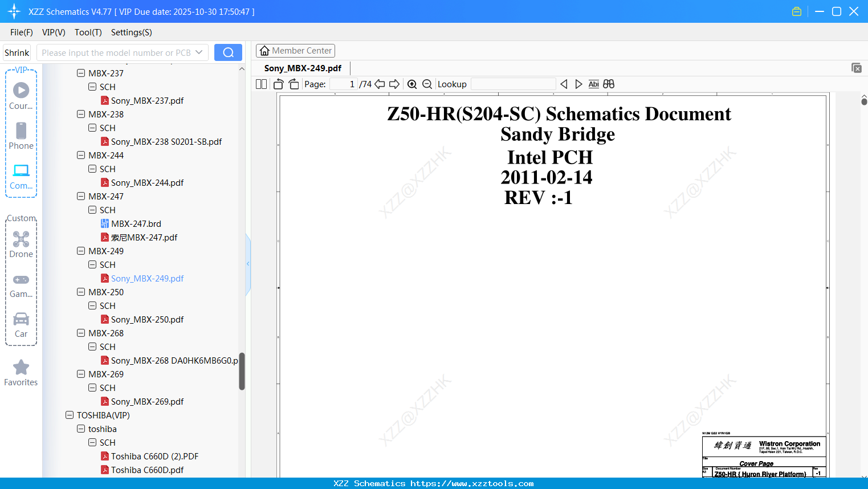
Task: Open the MBX-247.brd board file
Action: click(x=136, y=224)
